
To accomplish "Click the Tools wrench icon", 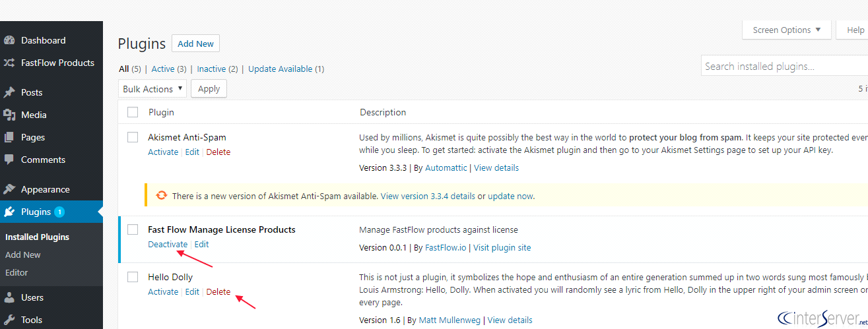I will point(9,320).
